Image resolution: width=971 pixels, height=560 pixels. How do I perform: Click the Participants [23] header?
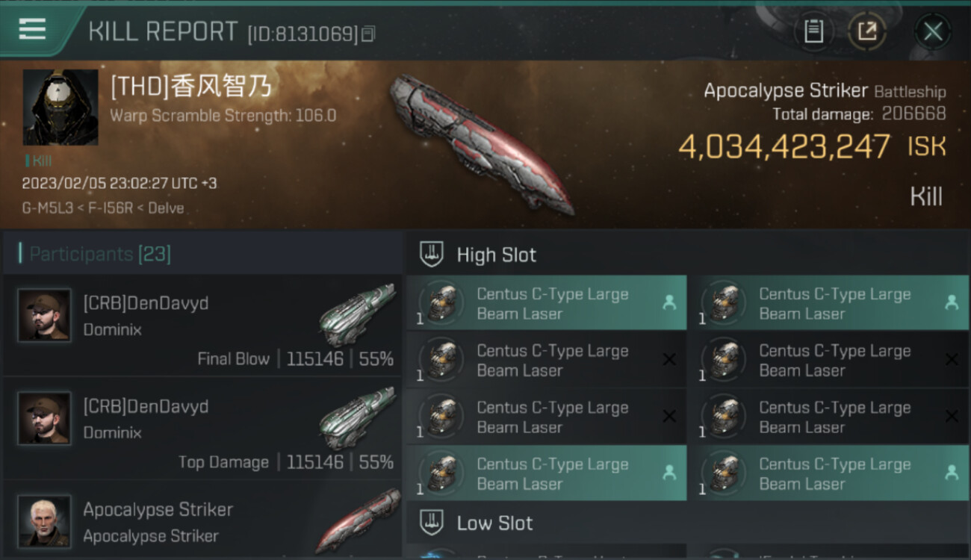click(x=100, y=254)
